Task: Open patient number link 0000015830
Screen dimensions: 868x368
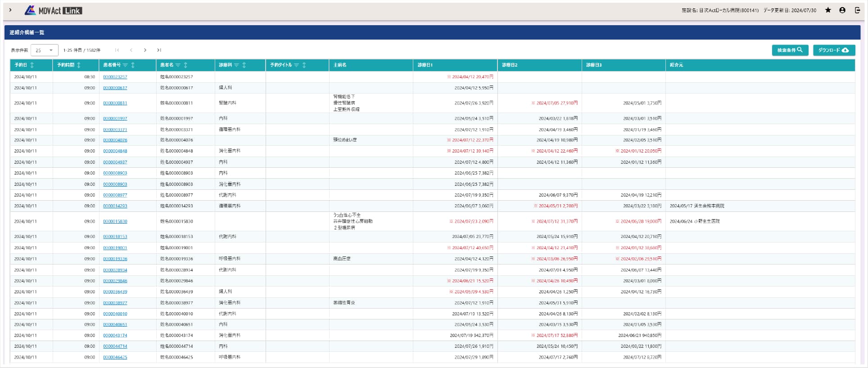Action: (115, 221)
